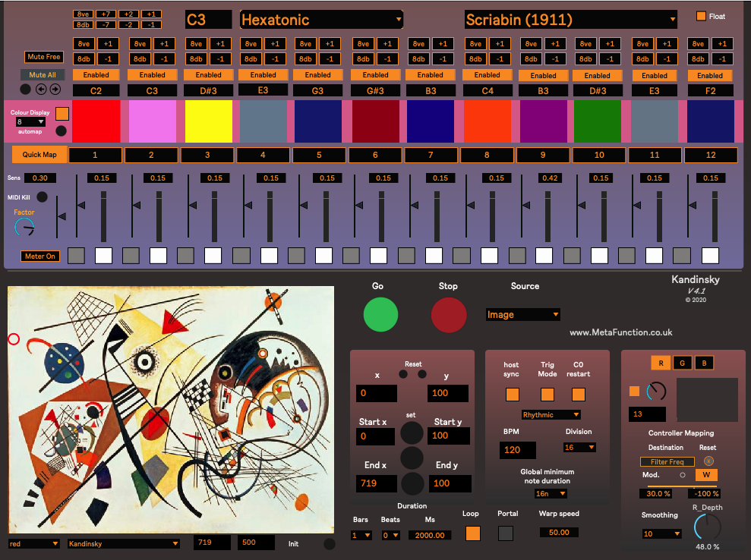The width and height of the screenshot is (751, 560).
Task: Select the G channel tab
Action: (x=683, y=363)
